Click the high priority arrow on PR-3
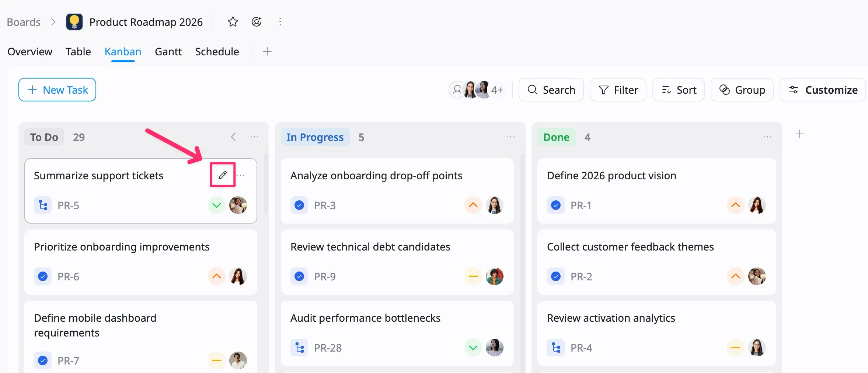Screen dimensions: 868x373 473,205
